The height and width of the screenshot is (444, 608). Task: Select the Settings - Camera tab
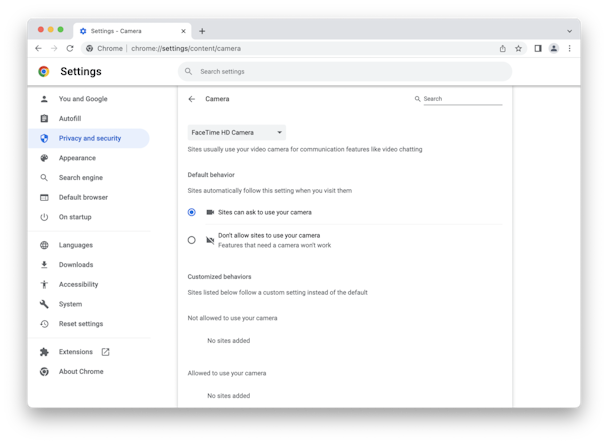pos(132,31)
